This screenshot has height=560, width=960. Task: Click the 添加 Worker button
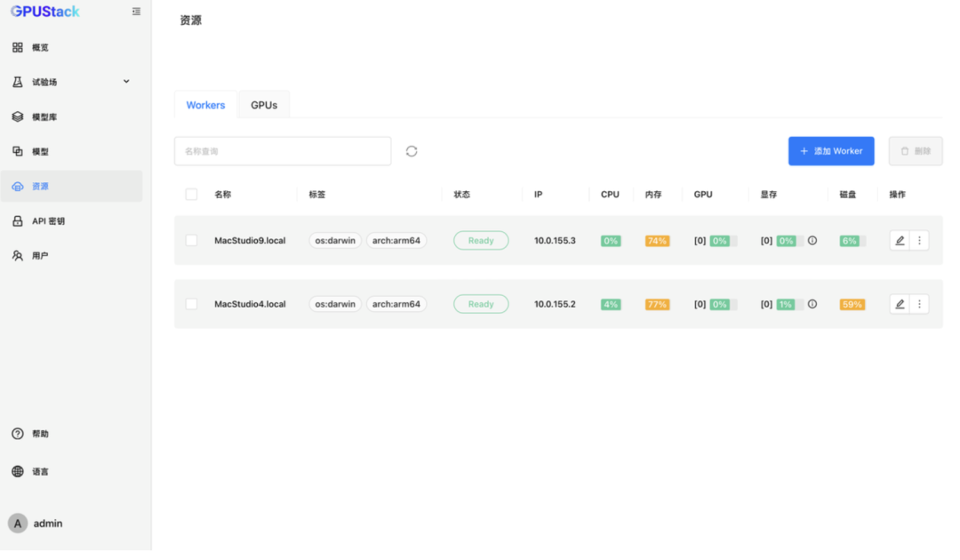tap(831, 151)
